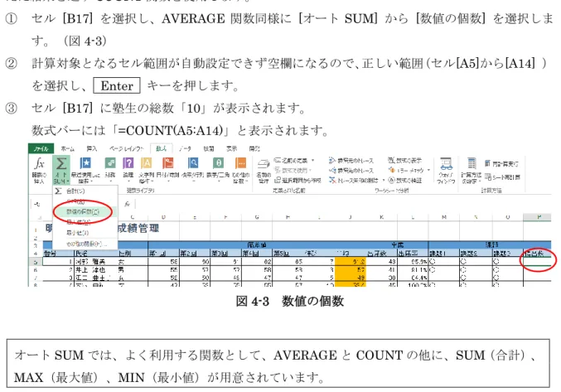Select row header 6

point(36,269)
